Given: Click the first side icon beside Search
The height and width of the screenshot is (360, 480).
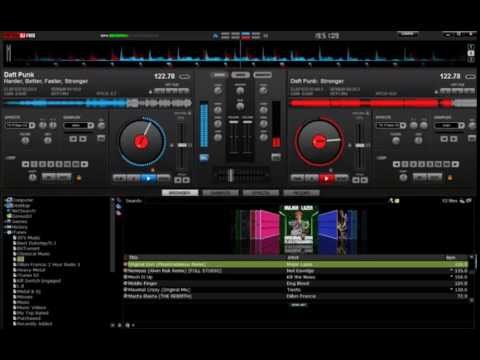Looking at the screenshot, I should [x=118, y=200].
